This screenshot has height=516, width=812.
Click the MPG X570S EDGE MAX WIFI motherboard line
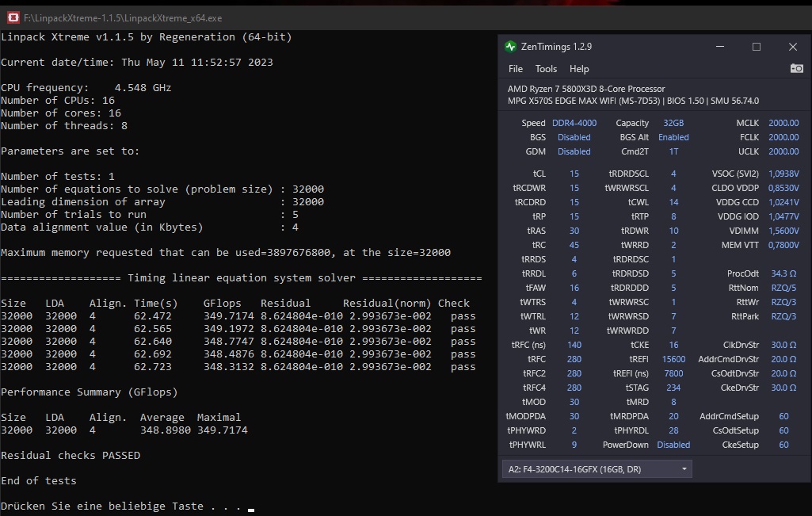pyautogui.click(x=633, y=101)
